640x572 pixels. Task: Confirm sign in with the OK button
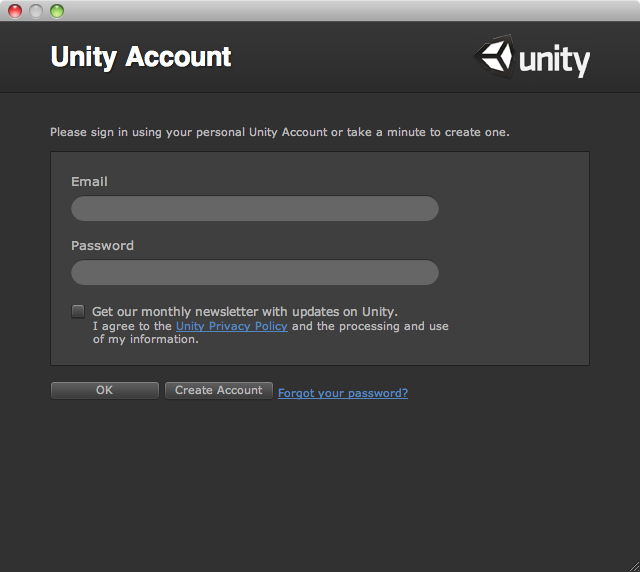(104, 390)
